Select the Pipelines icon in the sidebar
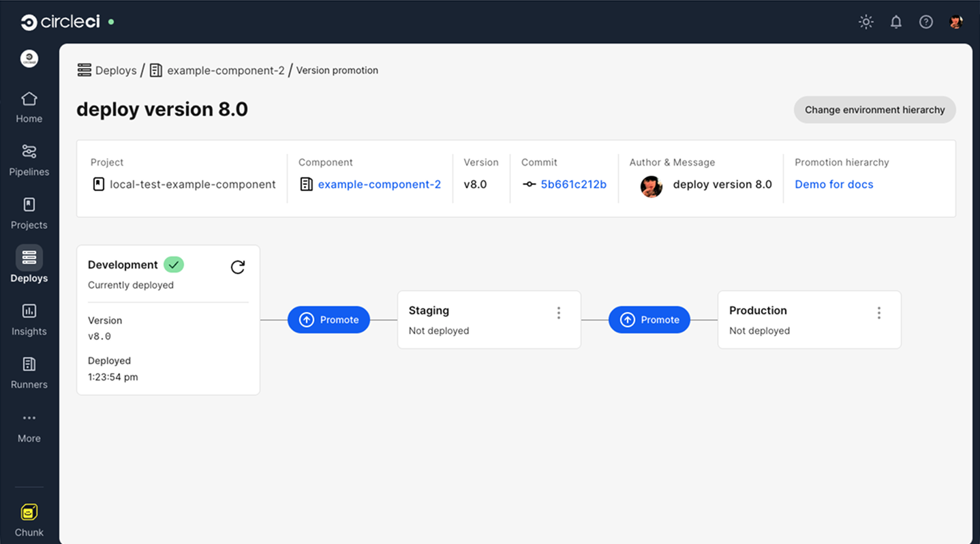 (29, 159)
